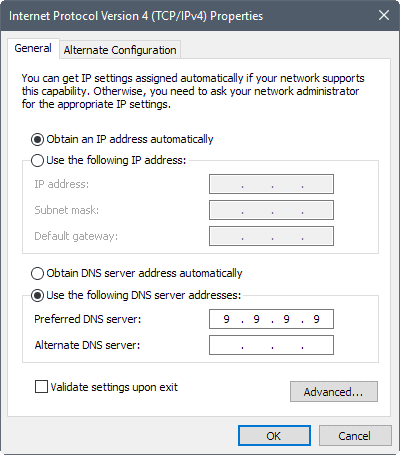
Task: Click third octet of Preferred DNS server
Action: [x=287, y=319]
